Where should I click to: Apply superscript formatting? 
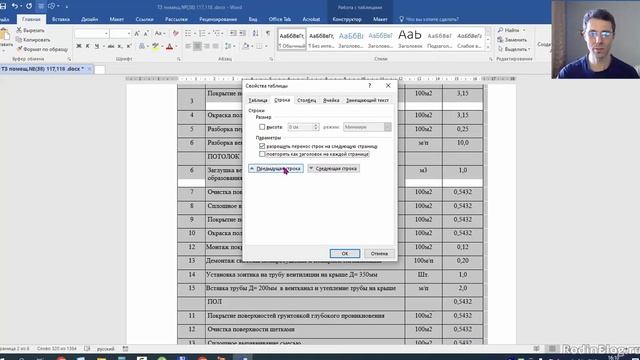coord(129,46)
